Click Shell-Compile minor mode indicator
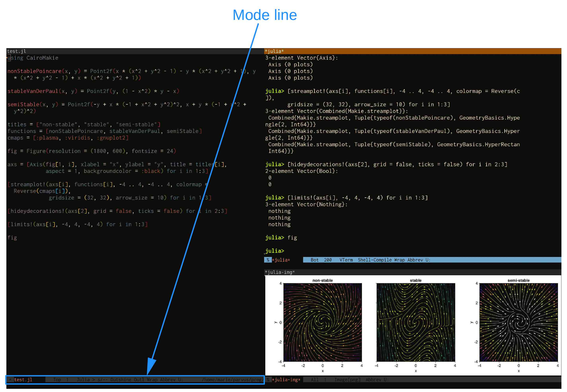Image resolution: width=567 pixels, height=392 pixels. tap(375, 260)
